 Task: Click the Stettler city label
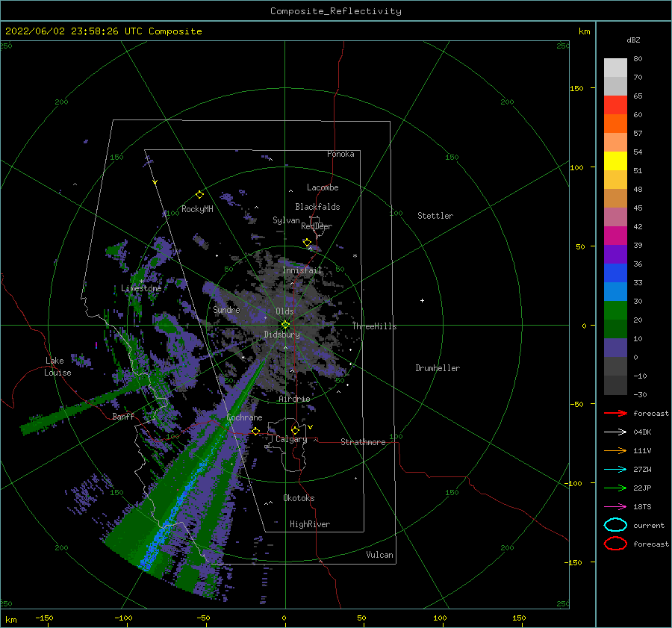click(x=435, y=216)
